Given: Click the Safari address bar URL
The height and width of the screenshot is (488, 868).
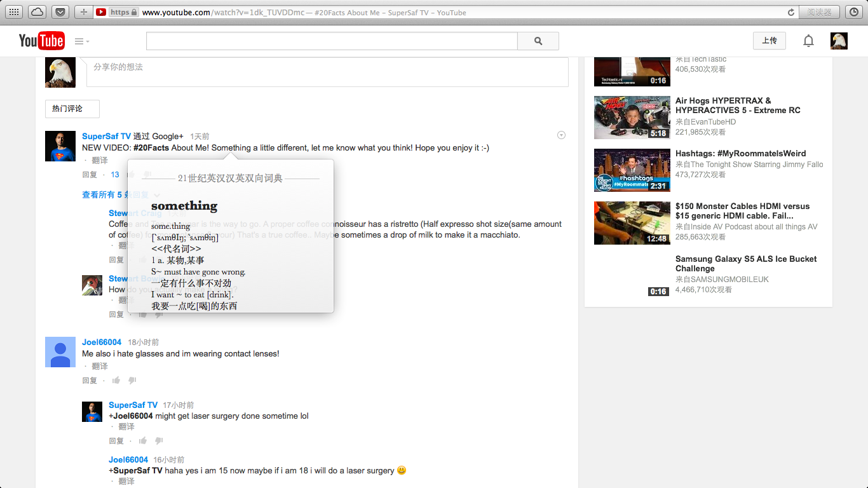Looking at the screenshot, I should [x=223, y=12].
